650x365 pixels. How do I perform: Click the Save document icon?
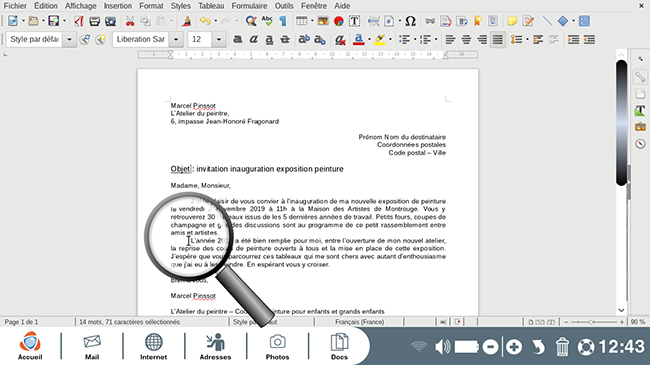53,21
